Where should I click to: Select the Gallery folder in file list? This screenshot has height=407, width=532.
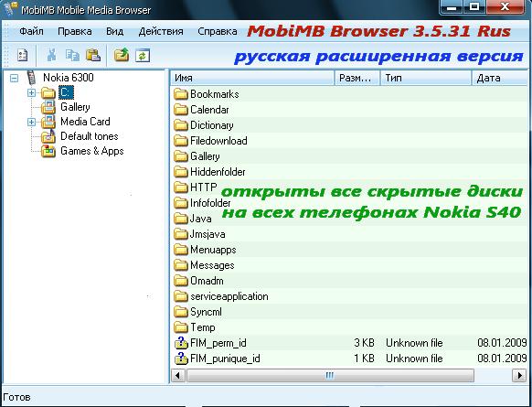205,156
